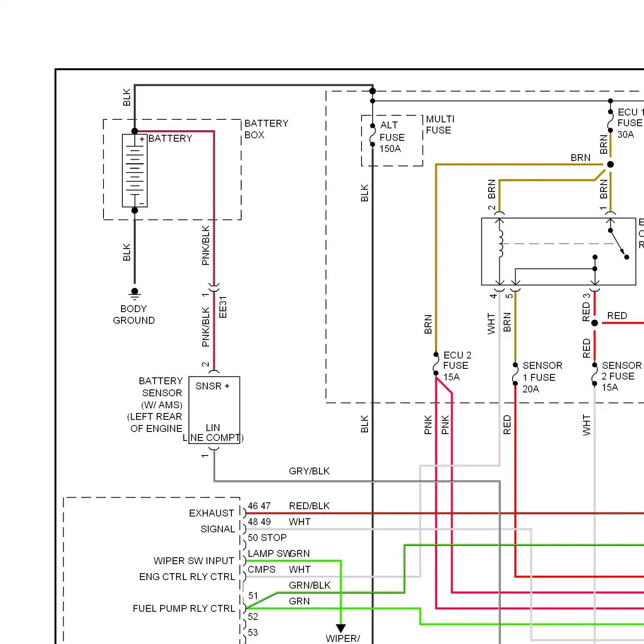The height and width of the screenshot is (644, 644).
Task: Click the "48 49" pin numbers
Action: (259, 522)
